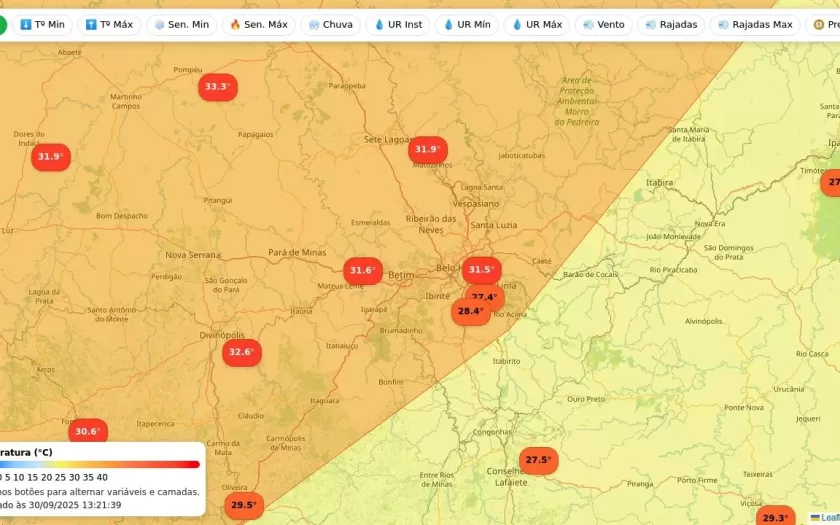Open the Rajadas Max layer

(755, 24)
